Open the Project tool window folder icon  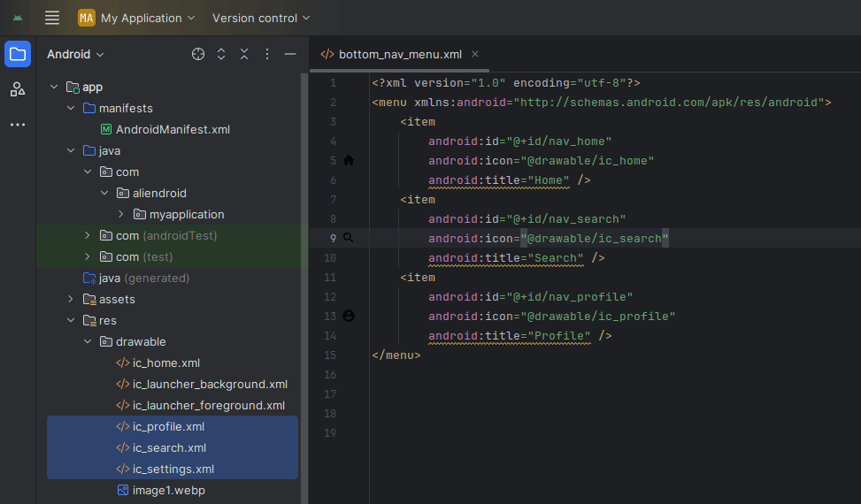pos(18,54)
